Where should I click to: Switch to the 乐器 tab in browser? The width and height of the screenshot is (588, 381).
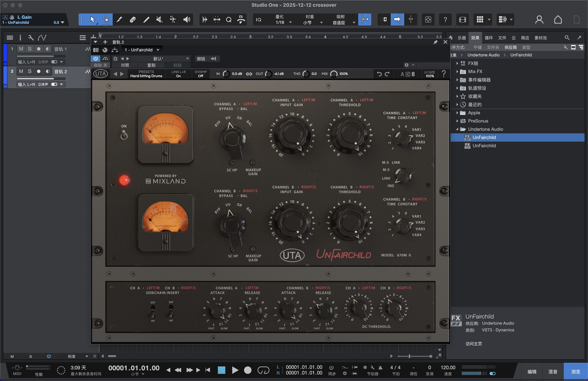(x=462, y=38)
